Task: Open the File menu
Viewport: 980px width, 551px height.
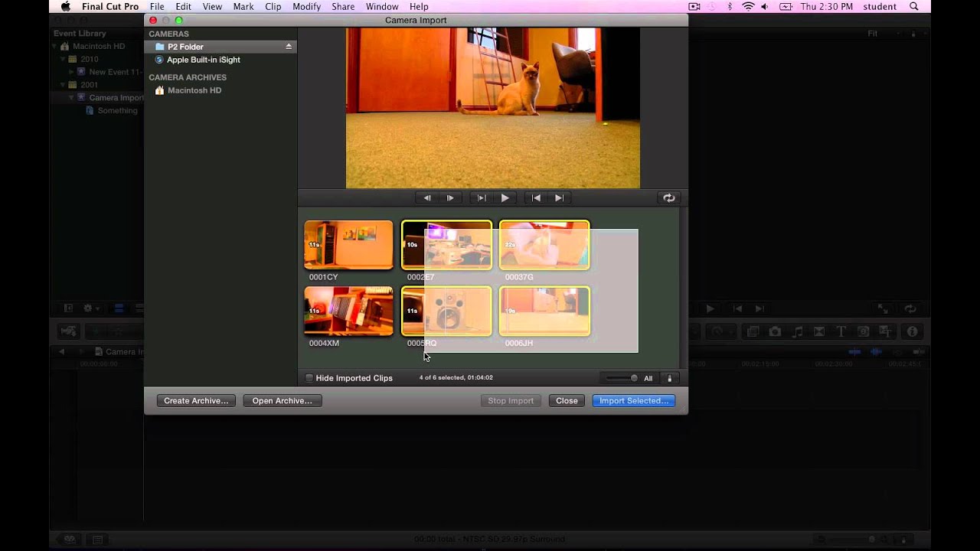Action: [x=157, y=6]
